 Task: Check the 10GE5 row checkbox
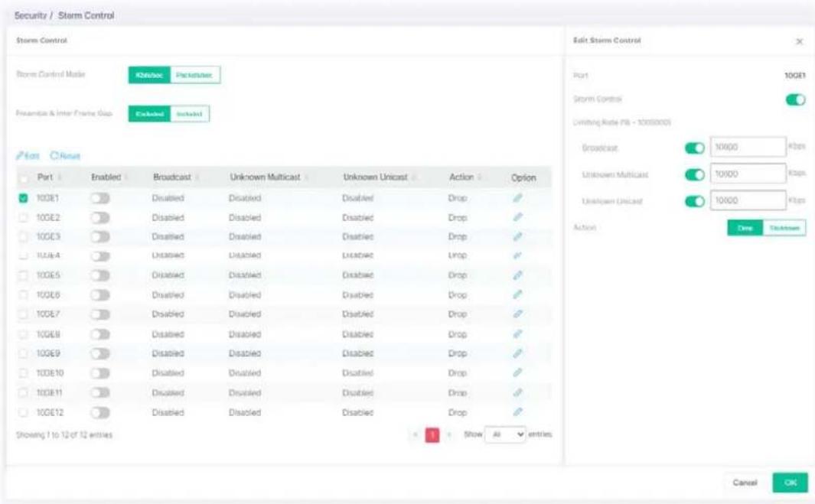click(x=23, y=275)
